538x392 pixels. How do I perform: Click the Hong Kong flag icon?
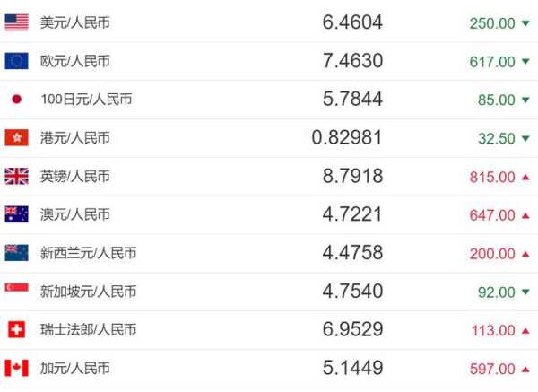pos(16,138)
